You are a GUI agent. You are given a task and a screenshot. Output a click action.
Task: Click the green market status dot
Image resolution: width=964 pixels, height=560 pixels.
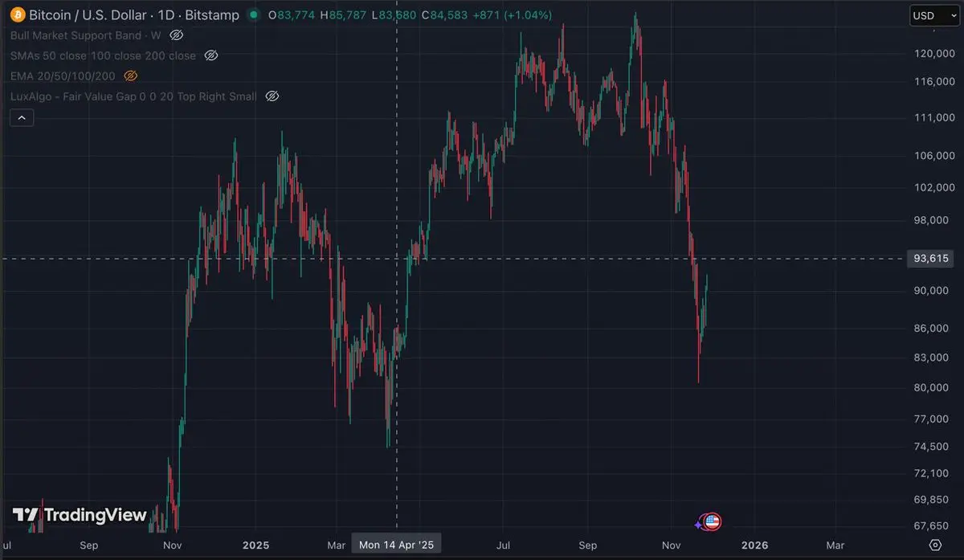255,15
